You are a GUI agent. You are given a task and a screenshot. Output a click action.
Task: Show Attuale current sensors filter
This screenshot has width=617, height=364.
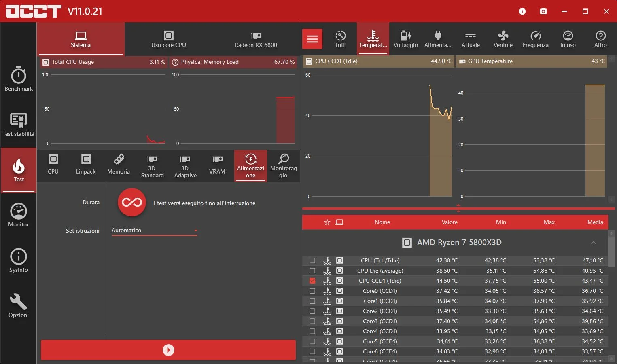pos(471,39)
